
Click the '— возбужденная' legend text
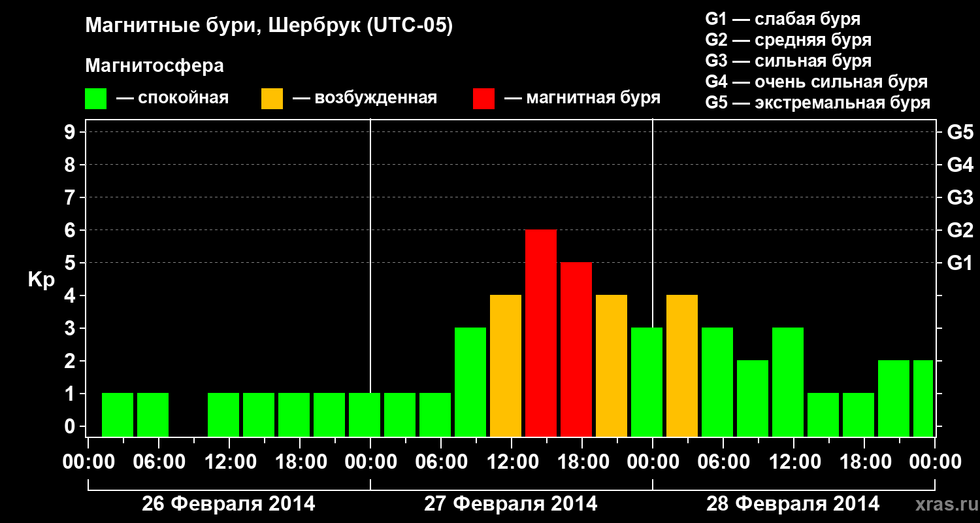pos(365,98)
